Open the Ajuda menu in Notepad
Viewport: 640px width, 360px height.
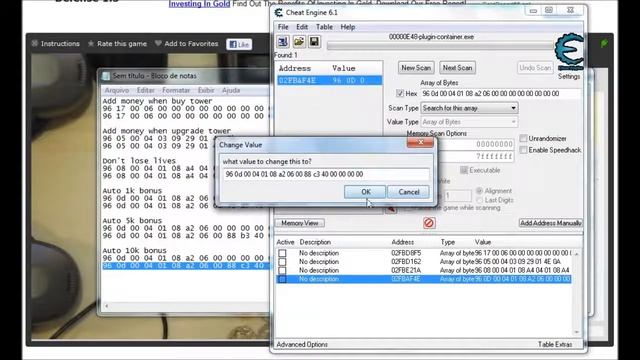[x=231, y=90]
